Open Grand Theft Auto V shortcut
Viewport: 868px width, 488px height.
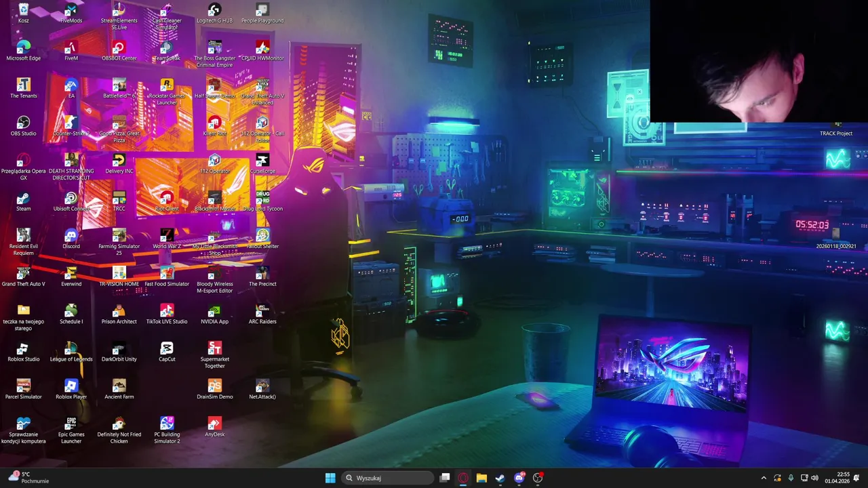24,277
